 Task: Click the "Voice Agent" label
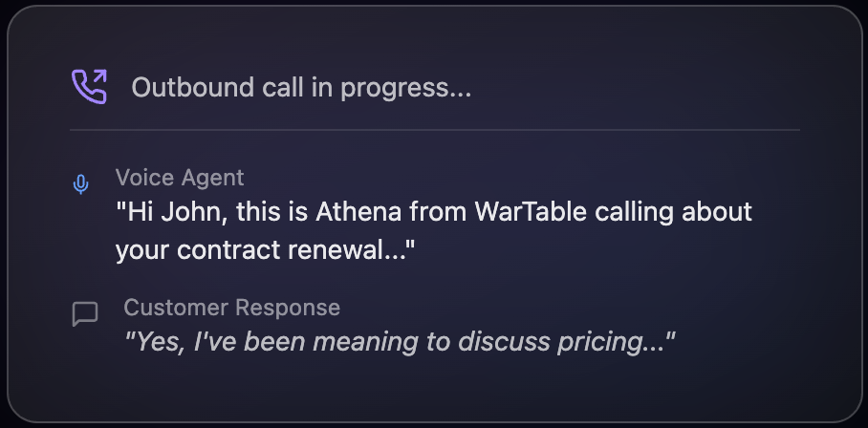(180, 178)
